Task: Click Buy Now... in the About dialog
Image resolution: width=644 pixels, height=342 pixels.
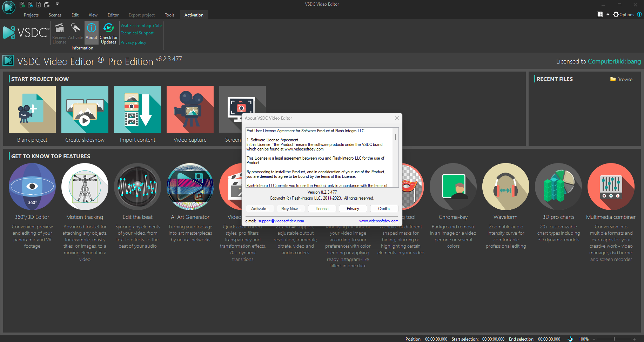Action: 291,209
